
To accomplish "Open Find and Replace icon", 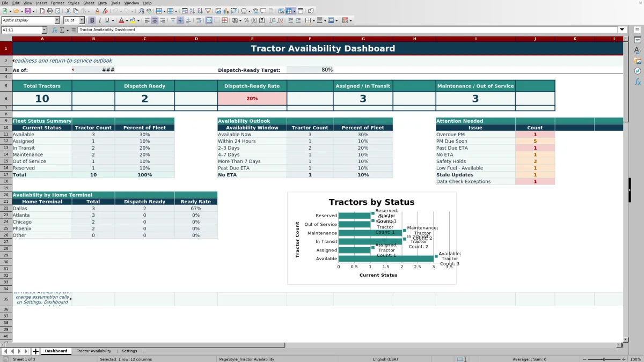I will click(141, 11).
